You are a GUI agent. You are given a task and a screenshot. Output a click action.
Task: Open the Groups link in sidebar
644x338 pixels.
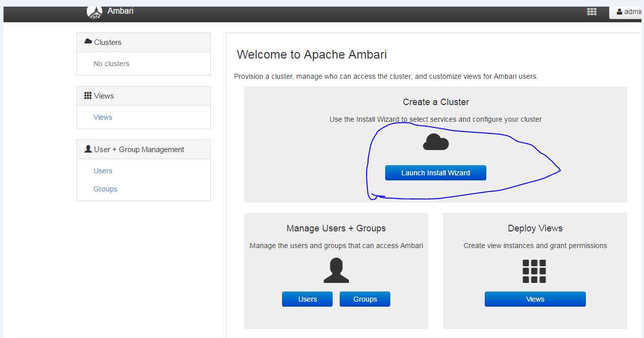click(105, 189)
